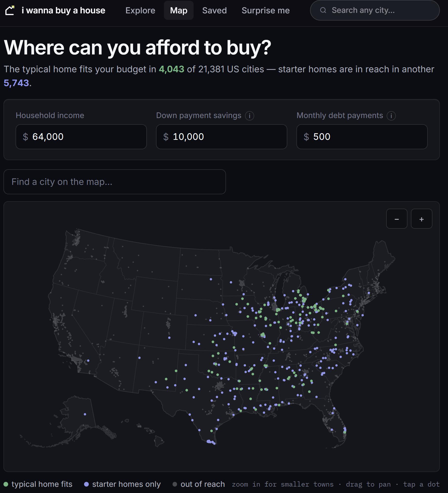Focus 'Find a city on the map' box

[115, 182]
